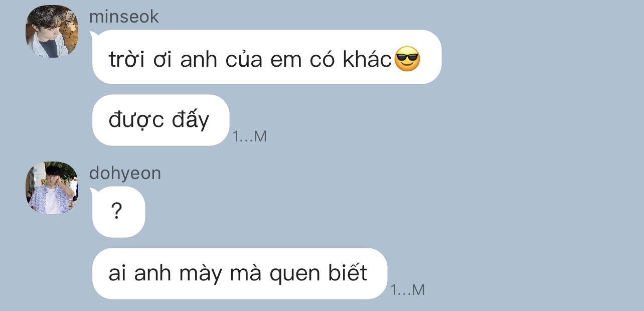Select the "trời ơi anh của em có khác" bubble
The height and width of the screenshot is (311, 644).
point(265,57)
